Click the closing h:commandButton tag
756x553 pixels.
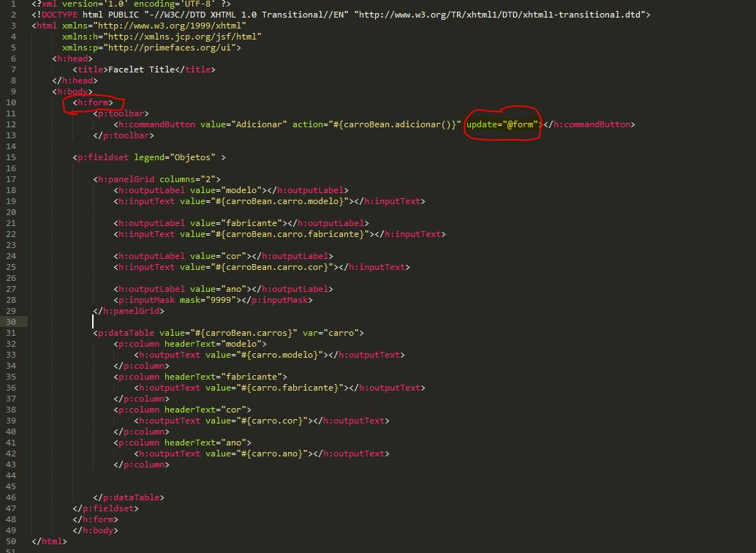(589, 124)
